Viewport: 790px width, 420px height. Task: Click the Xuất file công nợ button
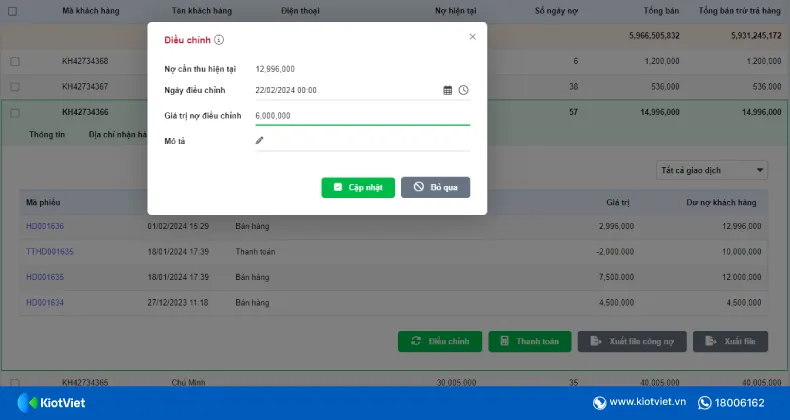(x=632, y=342)
